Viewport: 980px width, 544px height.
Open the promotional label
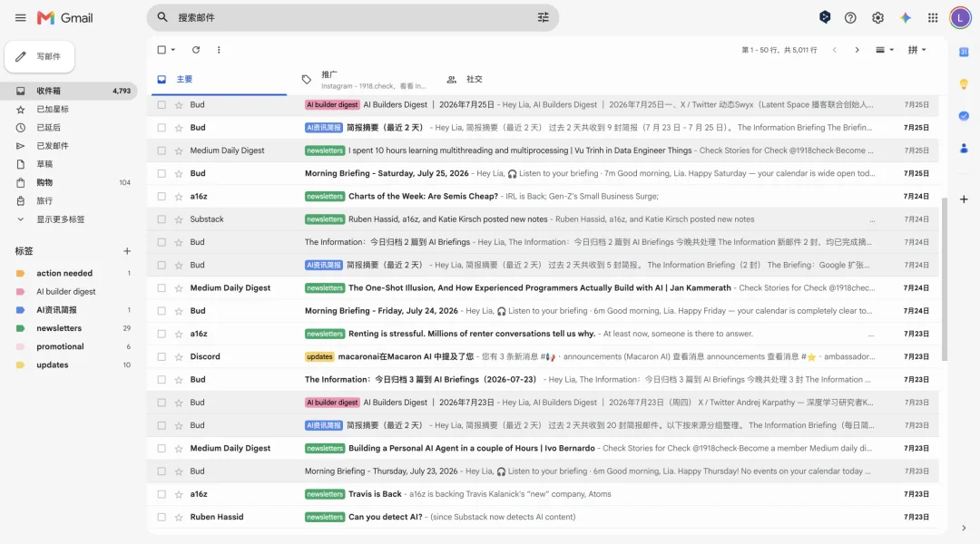point(69,346)
